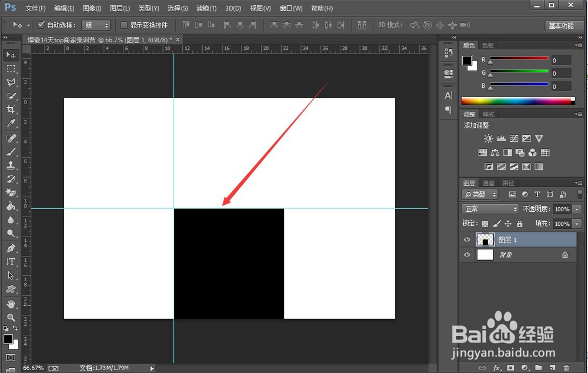The width and height of the screenshot is (588, 373).
Task: Open the History panel icon
Action: 448,53
